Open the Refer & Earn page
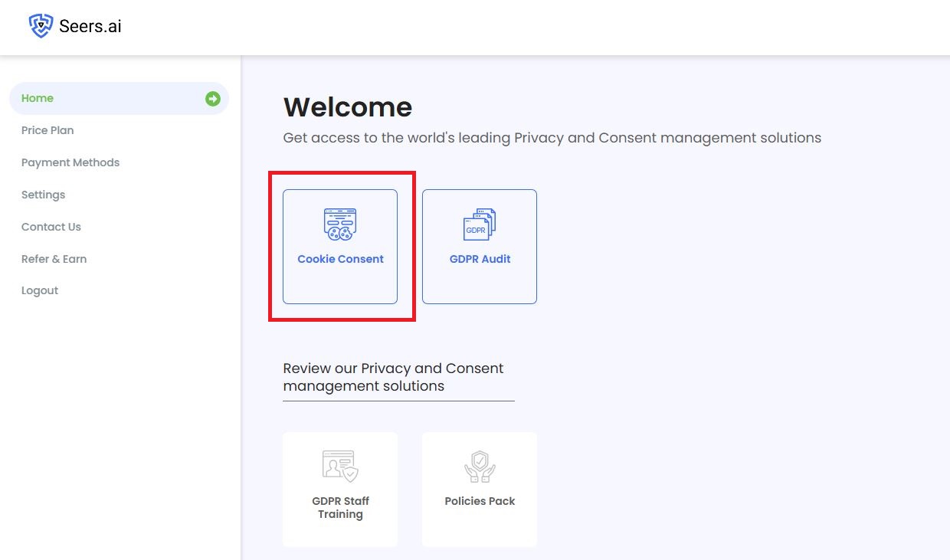This screenshot has width=950, height=560. [54, 259]
